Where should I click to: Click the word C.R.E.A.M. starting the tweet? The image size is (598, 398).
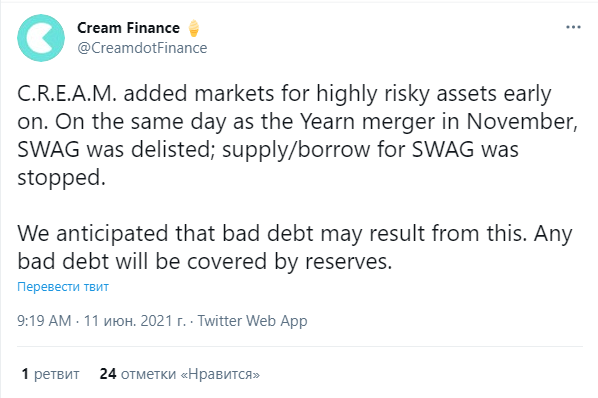(67, 93)
